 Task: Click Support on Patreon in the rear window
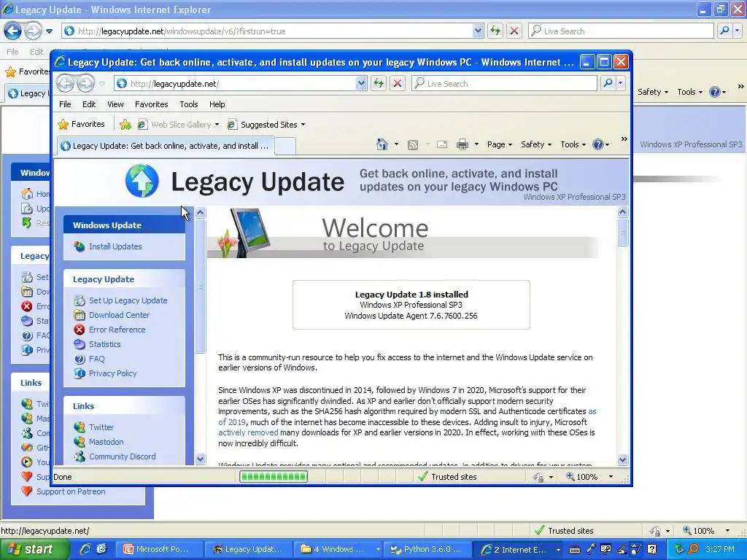(71, 491)
